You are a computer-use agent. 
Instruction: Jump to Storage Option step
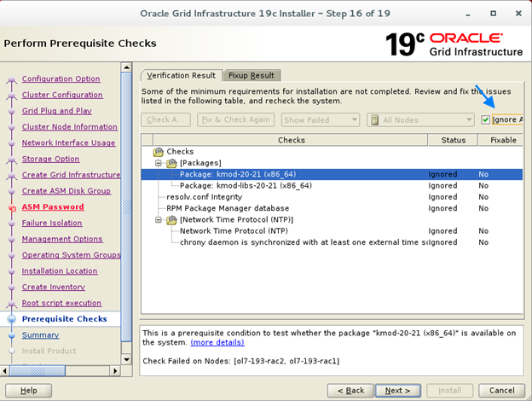[51, 159]
